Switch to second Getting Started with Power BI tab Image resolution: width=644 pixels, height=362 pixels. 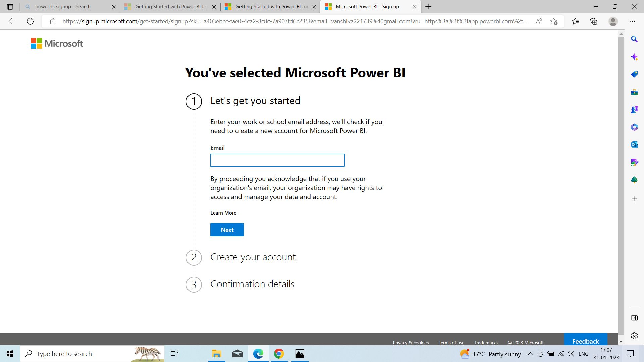pos(169,7)
